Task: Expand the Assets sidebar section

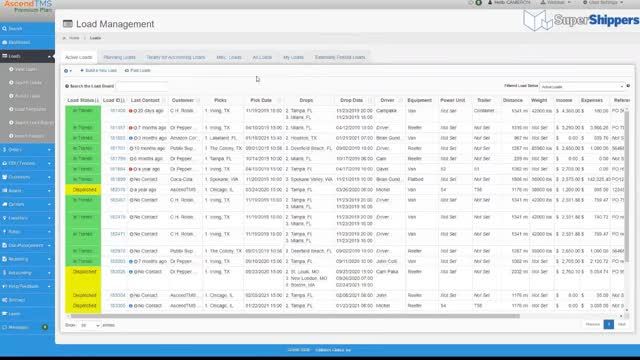Action: pyautogui.click(x=27, y=191)
